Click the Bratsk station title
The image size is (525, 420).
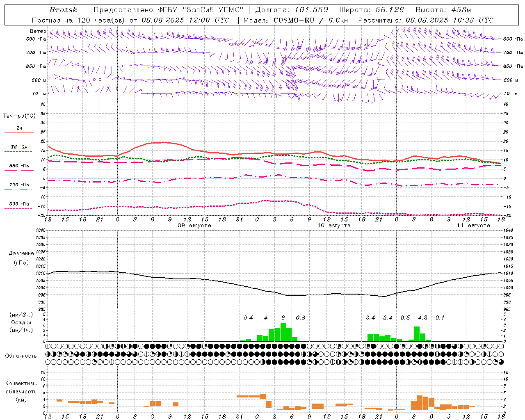click(63, 10)
